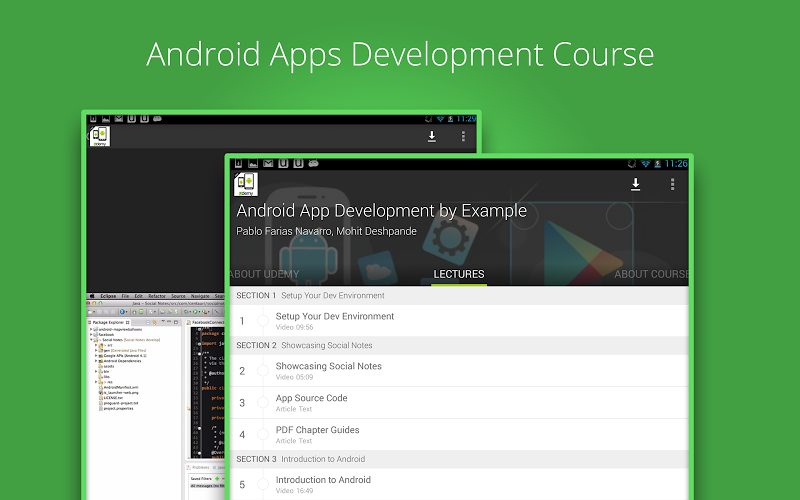
Task: Tap download icon in front course screen
Action: [635, 184]
